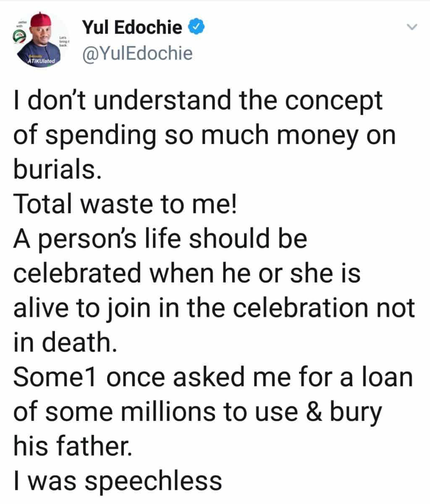The image size is (430, 504).
Task: Click the blue verified badge icon
Action: point(196,27)
